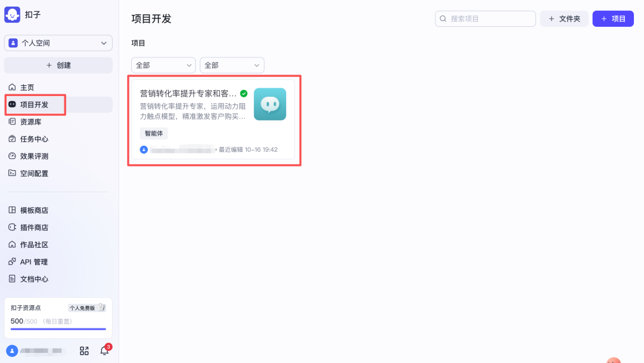
Task: Click the 创建 button
Action: (58, 65)
